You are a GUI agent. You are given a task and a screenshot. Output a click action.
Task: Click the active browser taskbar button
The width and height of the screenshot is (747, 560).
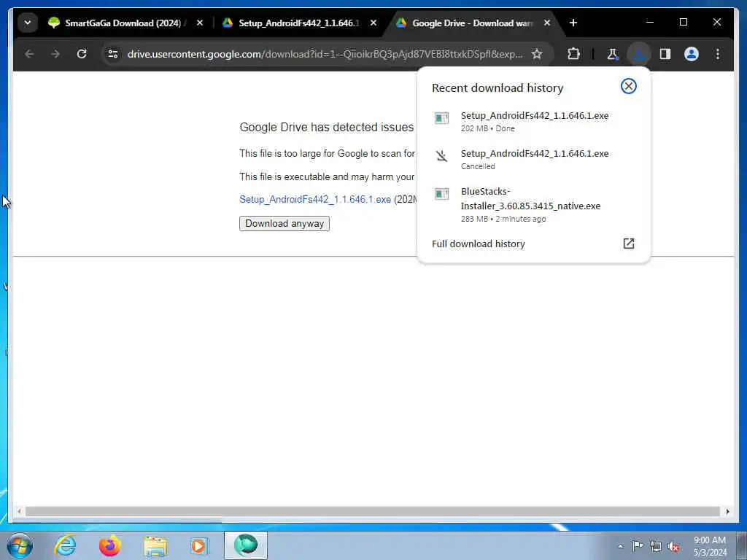click(x=246, y=545)
